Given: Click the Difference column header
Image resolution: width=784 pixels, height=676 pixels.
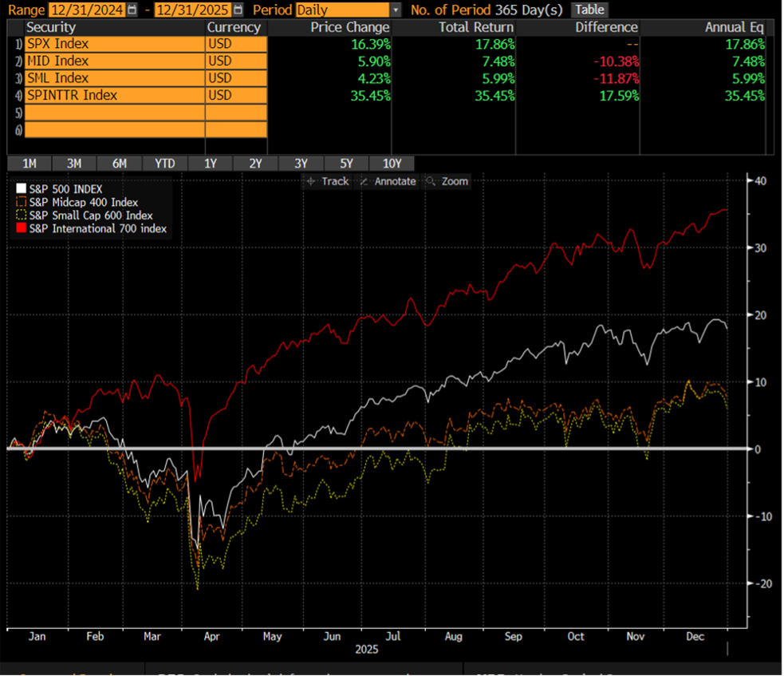Looking at the screenshot, I should click(606, 27).
